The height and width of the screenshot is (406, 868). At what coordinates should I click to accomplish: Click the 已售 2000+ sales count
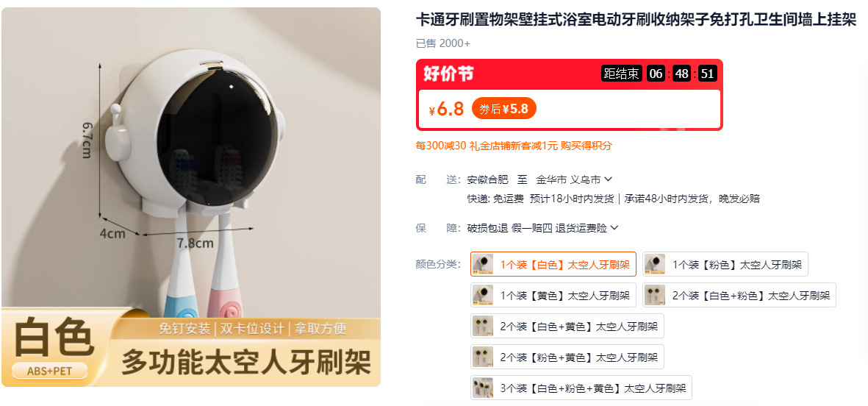coord(443,43)
